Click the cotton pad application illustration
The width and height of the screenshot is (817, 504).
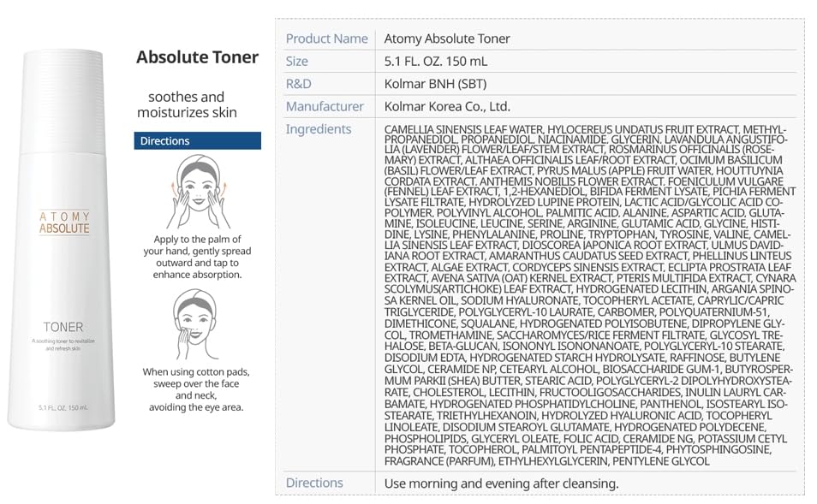pyautogui.click(x=196, y=324)
